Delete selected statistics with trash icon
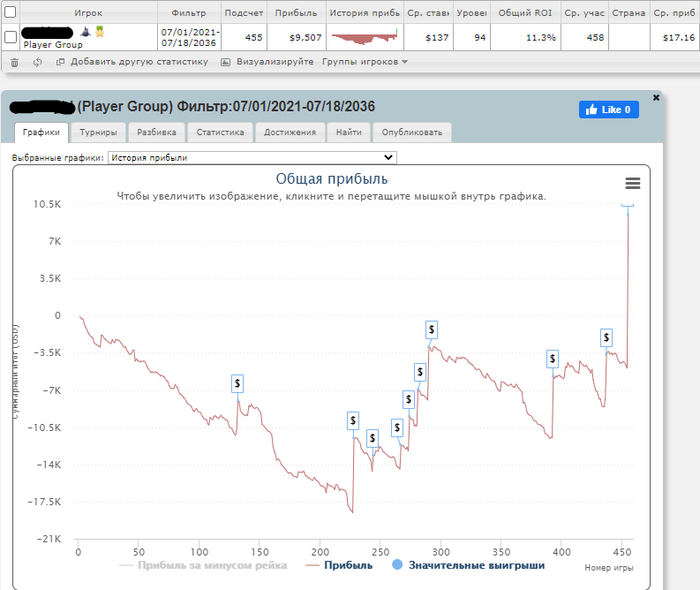This screenshot has width=700, height=590. 14,62
